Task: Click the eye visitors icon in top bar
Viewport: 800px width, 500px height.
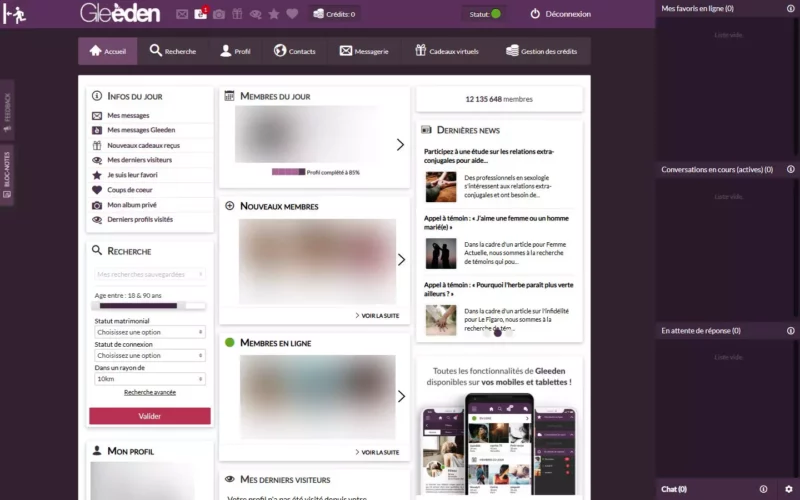Action: (256, 14)
